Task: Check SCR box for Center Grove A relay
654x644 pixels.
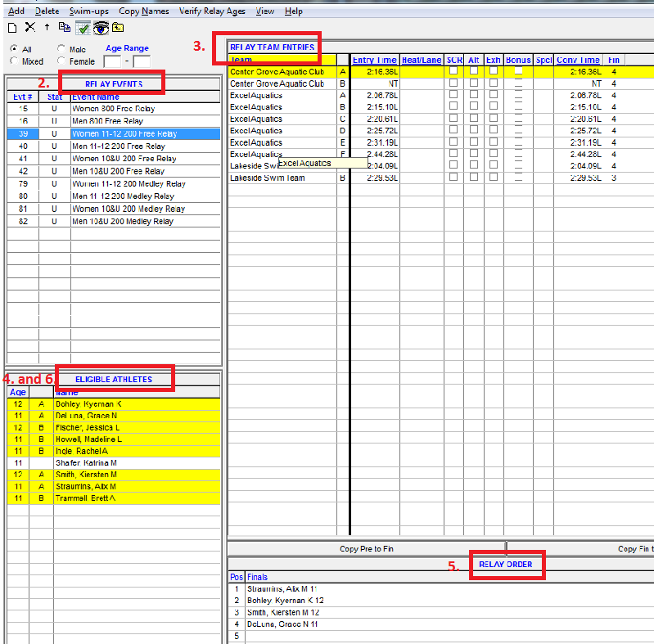Action: tap(453, 72)
